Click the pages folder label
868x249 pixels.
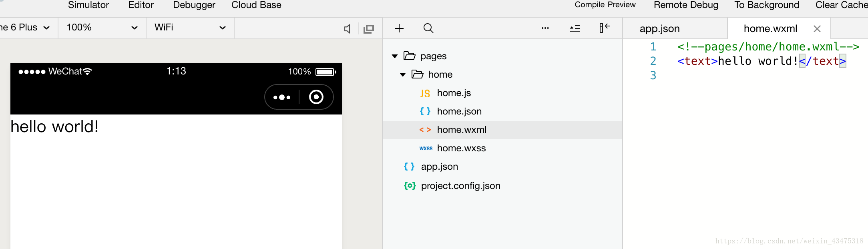pyautogui.click(x=433, y=56)
